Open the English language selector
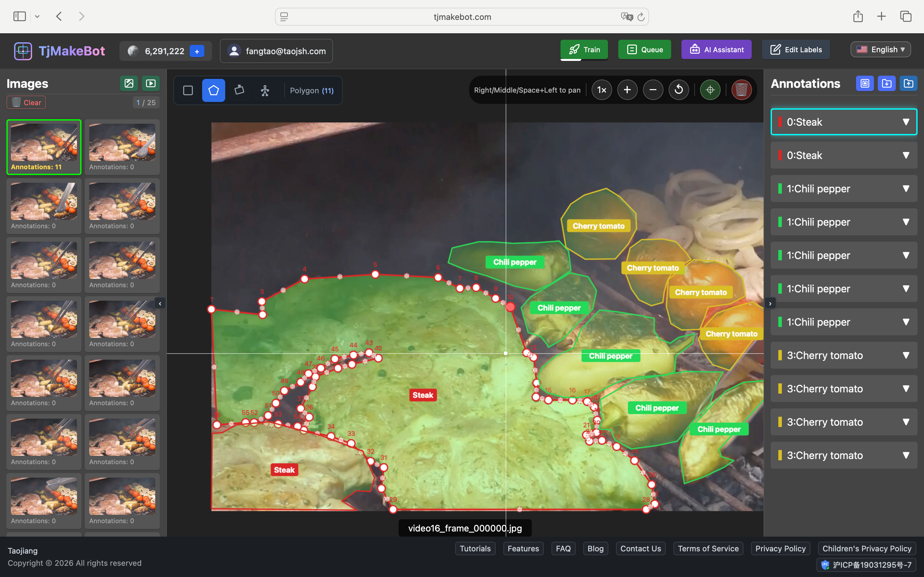 [x=880, y=50]
